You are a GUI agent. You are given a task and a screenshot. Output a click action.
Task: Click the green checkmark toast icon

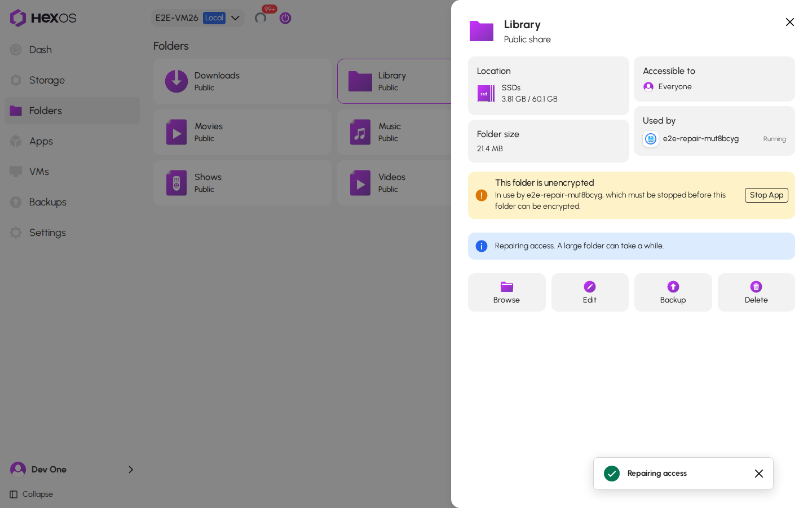pyautogui.click(x=612, y=474)
